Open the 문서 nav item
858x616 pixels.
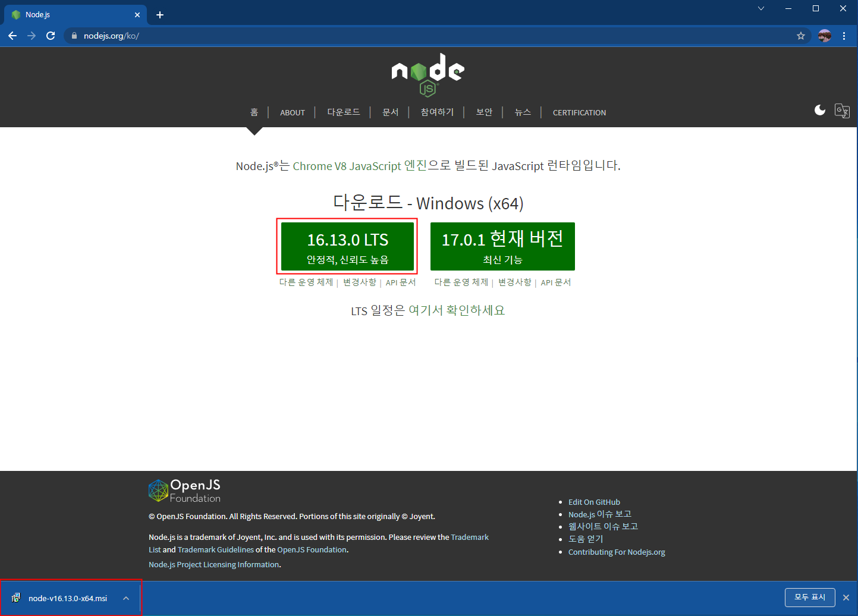pyautogui.click(x=390, y=112)
